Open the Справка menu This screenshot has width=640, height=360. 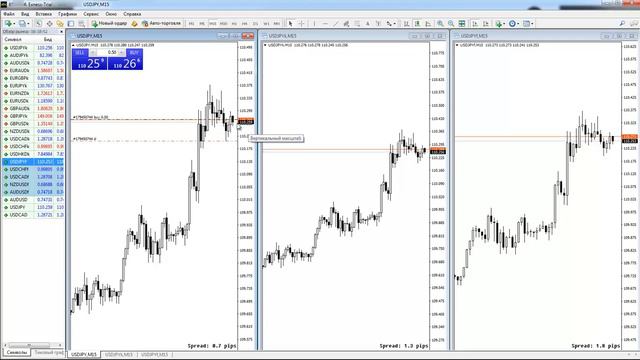132,14
